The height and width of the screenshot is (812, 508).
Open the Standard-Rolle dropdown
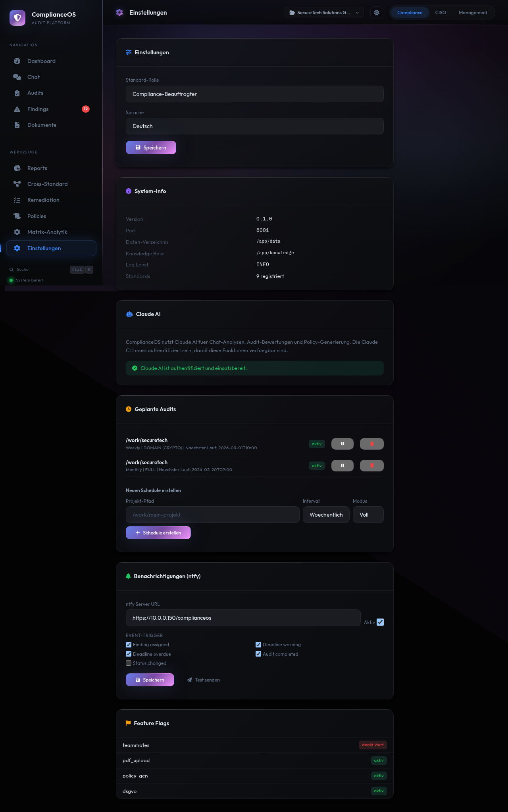pyautogui.click(x=254, y=94)
